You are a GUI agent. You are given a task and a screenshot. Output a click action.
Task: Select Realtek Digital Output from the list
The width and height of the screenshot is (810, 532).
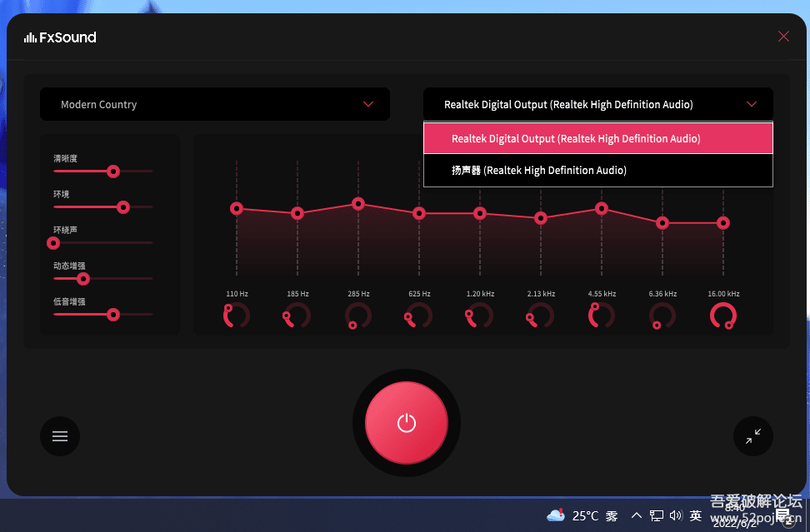598,138
